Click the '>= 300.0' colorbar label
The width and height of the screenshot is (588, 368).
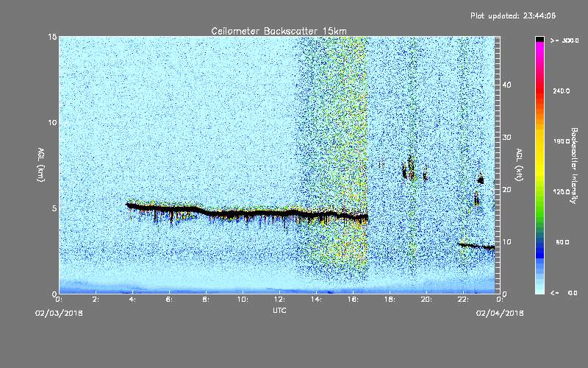[564, 40]
